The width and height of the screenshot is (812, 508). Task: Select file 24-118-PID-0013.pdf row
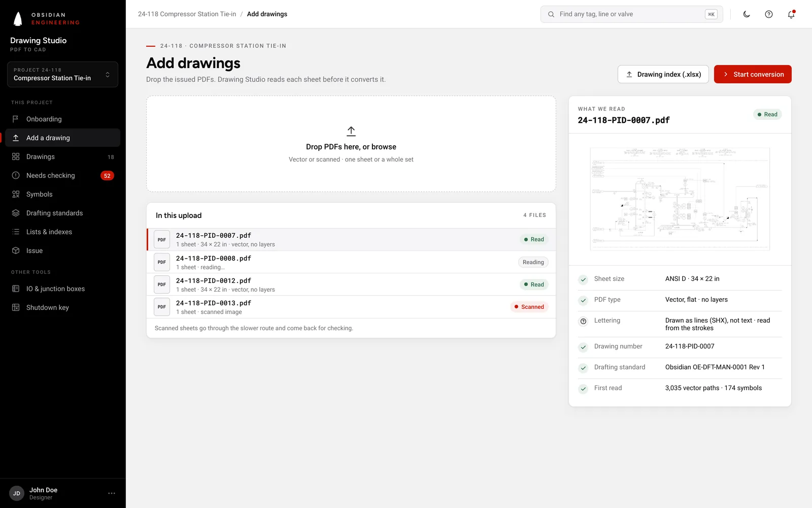point(351,307)
